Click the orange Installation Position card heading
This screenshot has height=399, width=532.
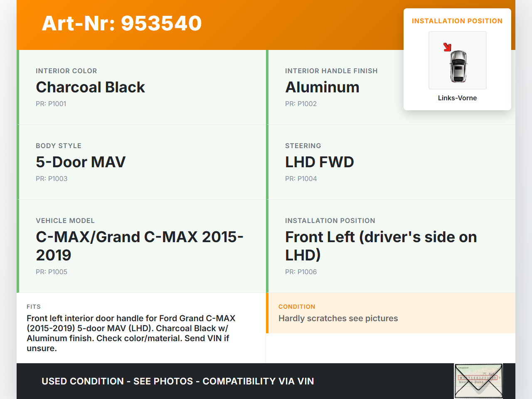click(x=457, y=21)
